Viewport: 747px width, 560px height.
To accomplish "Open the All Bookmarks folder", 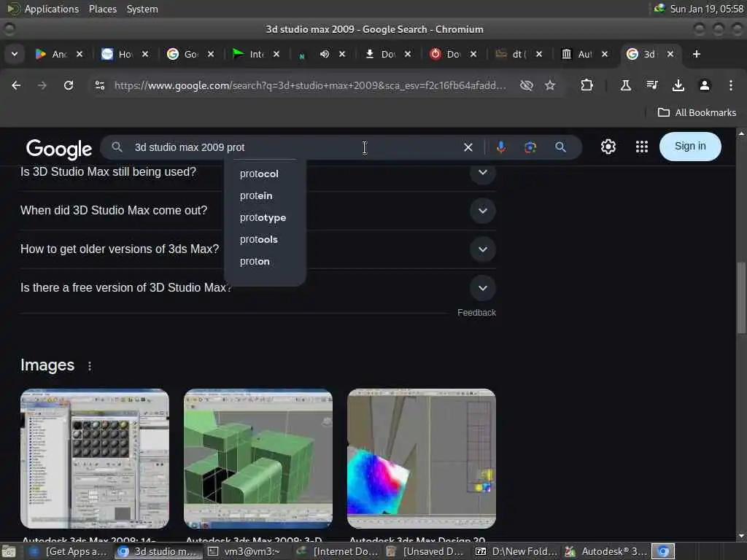I will coord(697,113).
